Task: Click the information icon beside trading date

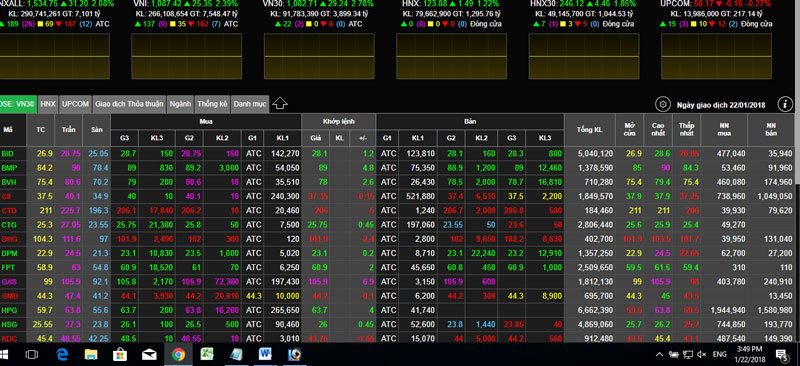Action: tap(785, 105)
